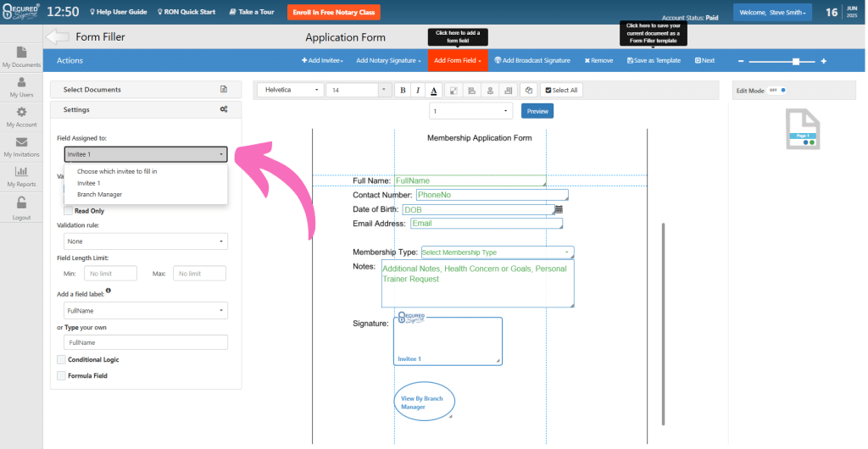Viewport: 868px width, 449px height.
Task: Open My Reports chart icon
Action: pyautogui.click(x=21, y=173)
